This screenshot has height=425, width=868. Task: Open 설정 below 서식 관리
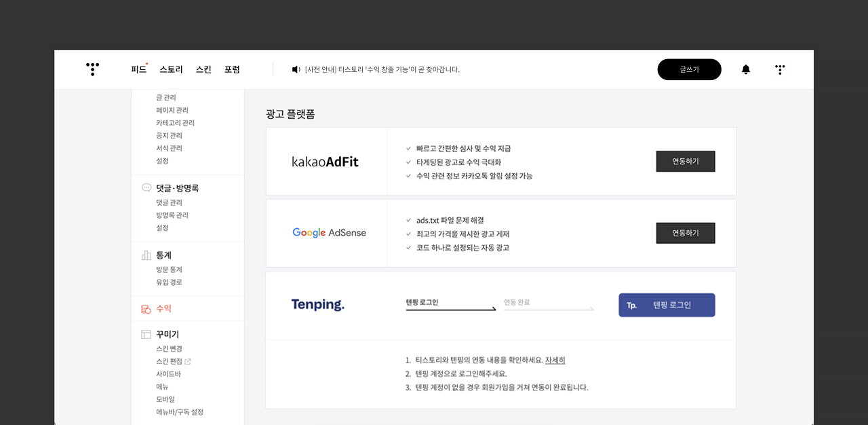tap(162, 161)
